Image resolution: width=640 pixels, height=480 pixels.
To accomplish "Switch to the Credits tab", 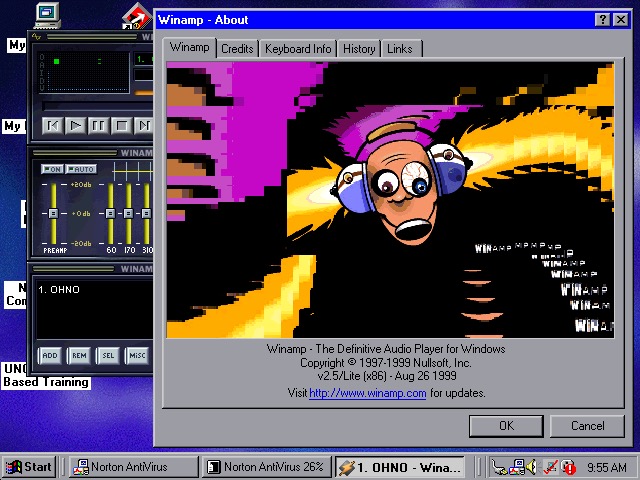I will coord(237,49).
